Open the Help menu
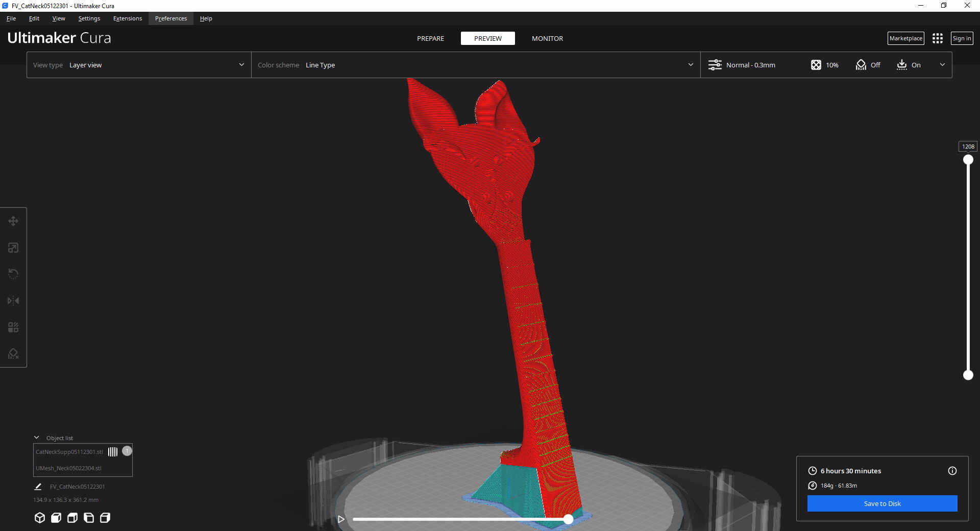 (206, 18)
